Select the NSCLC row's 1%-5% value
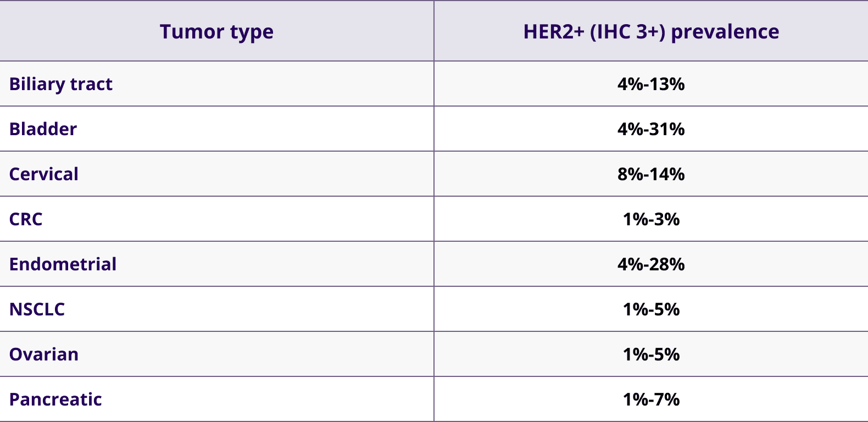This screenshot has width=868, height=422. point(651,309)
